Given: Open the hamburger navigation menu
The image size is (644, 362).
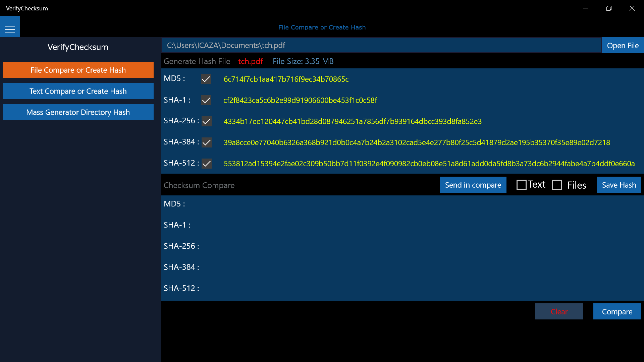Looking at the screenshot, I should [x=10, y=29].
